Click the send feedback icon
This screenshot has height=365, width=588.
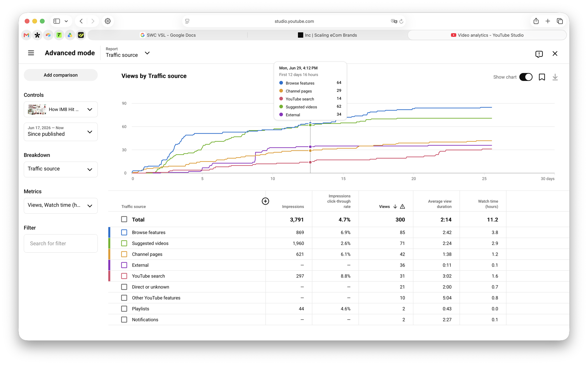(539, 54)
